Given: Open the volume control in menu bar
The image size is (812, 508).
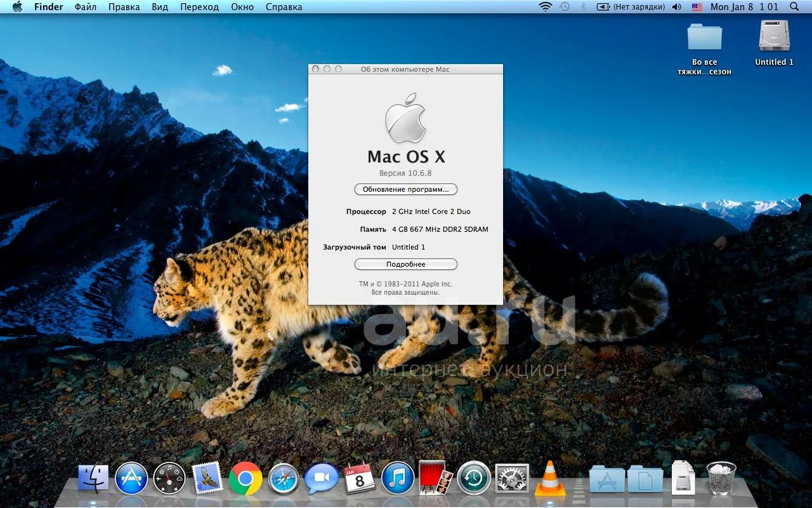Looking at the screenshot, I should (x=677, y=7).
